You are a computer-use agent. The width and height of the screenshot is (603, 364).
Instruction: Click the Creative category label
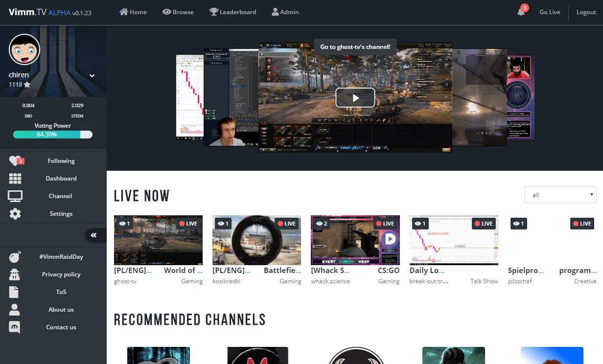(585, 281)
